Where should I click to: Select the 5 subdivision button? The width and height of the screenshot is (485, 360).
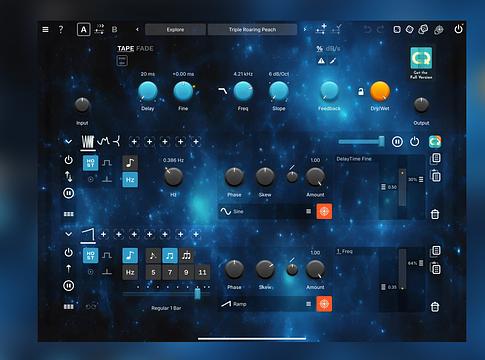pyautogui.click(x=153, y=272)
